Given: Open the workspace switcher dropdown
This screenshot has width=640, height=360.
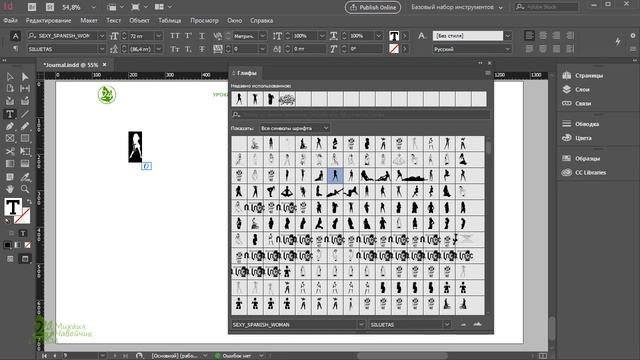Looking at the screenshot, I should tap(500, 7).
